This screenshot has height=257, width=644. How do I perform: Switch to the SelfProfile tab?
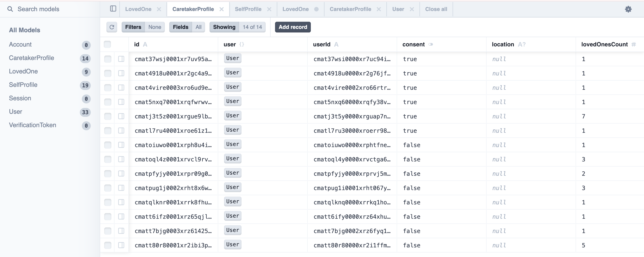pyautogui.click(x=248, y=9)
